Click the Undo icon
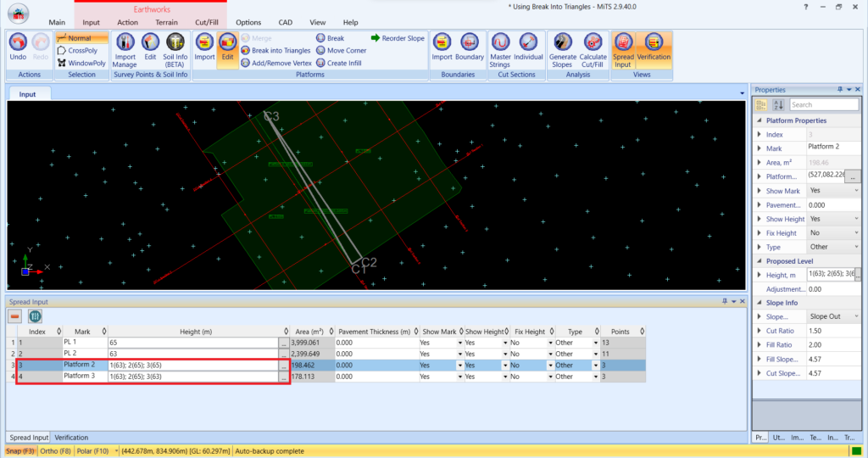Viewport: 868px width, 458px height. pyautogui.click(x=18, y=47)
